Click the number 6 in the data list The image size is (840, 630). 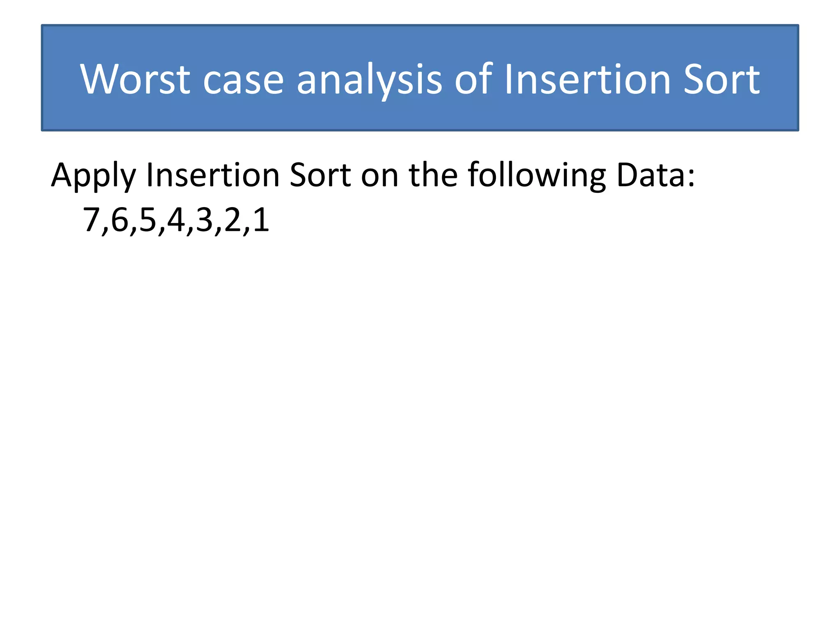120,220
